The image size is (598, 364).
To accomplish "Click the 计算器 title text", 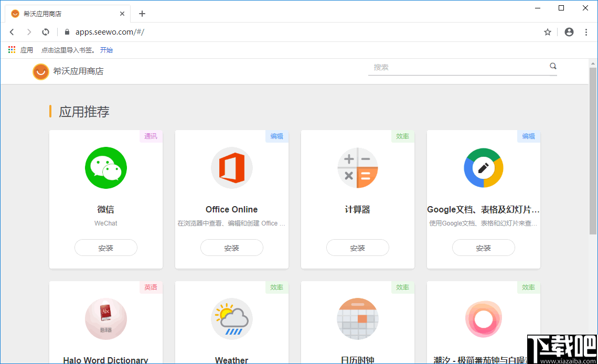I will tap(357, 209).
